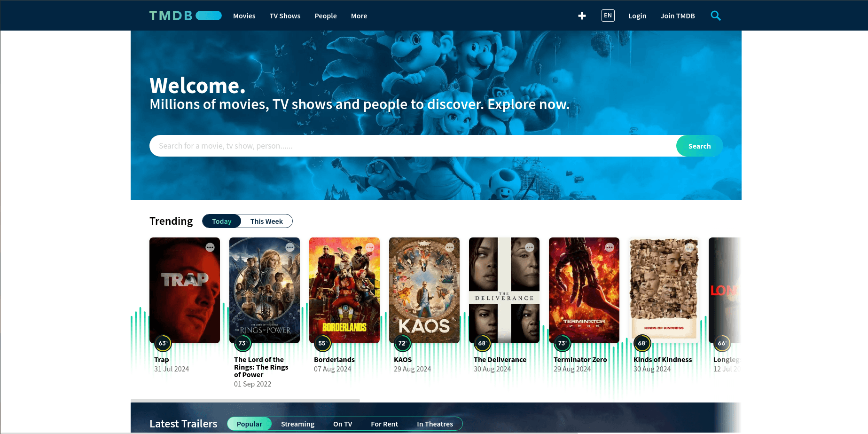
Task: Click the Latest Trailers heading
Action: (x=183, y=424)
